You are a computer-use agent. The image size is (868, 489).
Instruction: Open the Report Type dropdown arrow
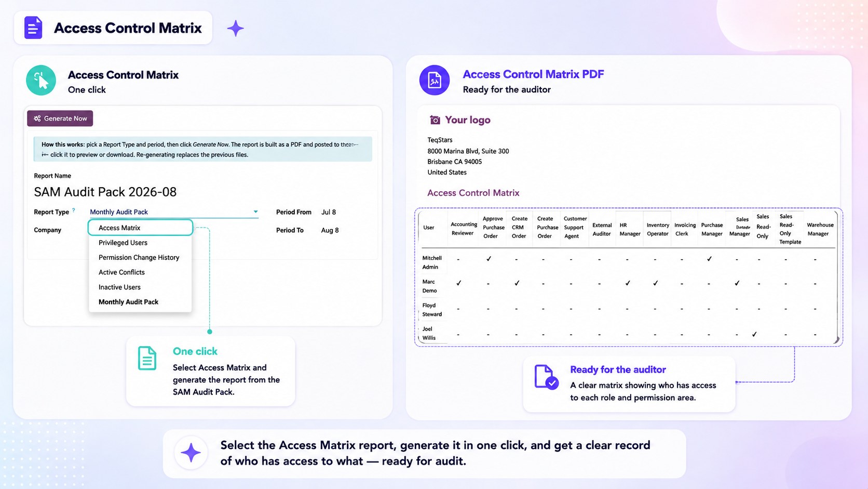[255, 212]
